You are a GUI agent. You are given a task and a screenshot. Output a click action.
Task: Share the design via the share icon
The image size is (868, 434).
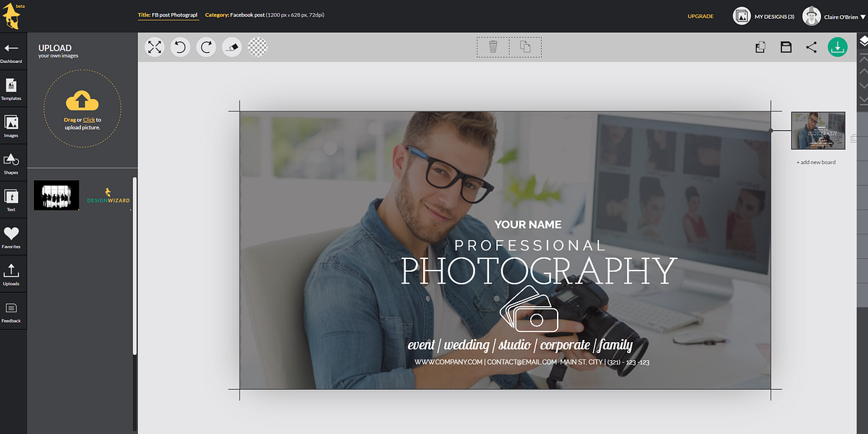pos(811,46)
